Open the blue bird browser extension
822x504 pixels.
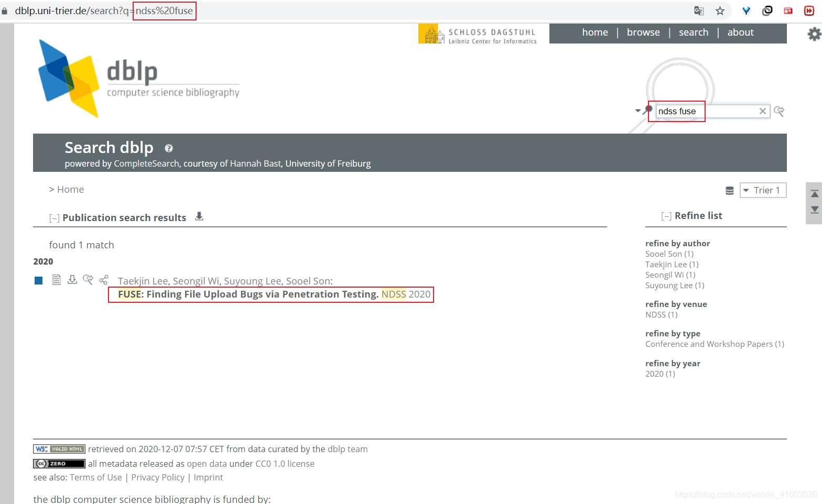[747, 10]
